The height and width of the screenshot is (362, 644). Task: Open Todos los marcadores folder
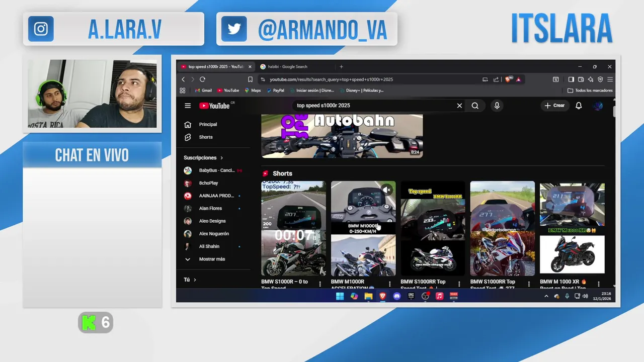pyautogui.click(x=590, y=90)
